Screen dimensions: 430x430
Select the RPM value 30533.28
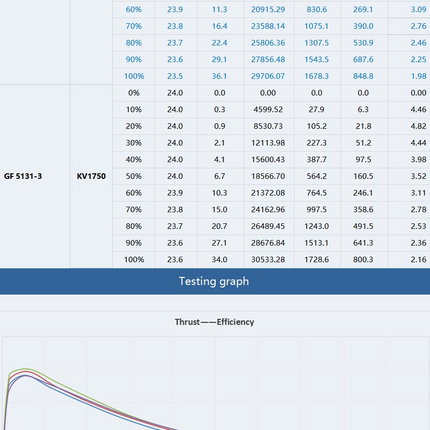[x=268, y=259]
